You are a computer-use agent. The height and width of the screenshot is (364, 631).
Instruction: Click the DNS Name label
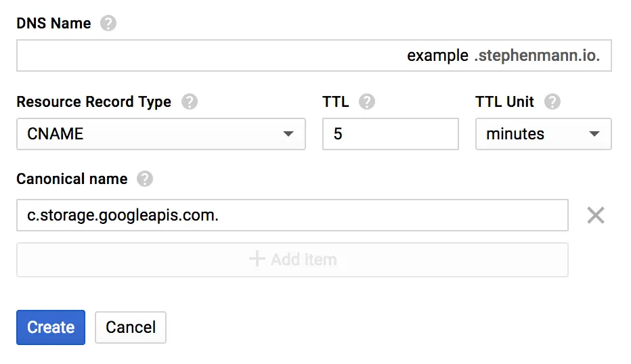click(53, 24)
